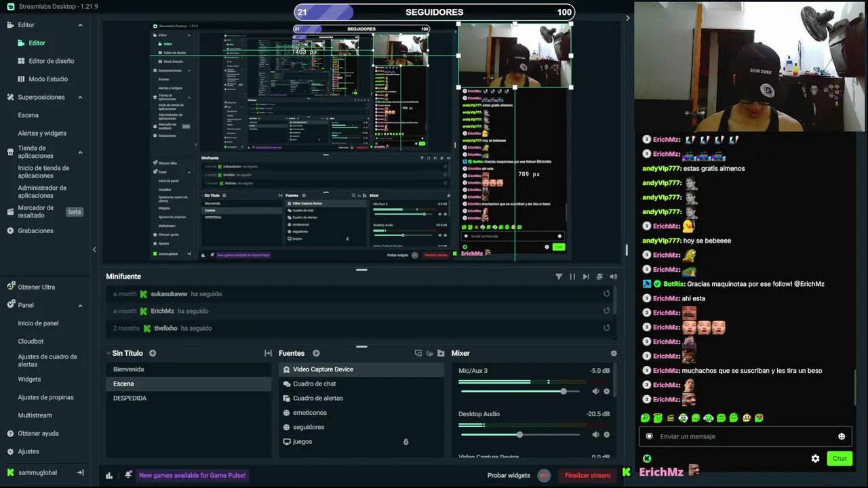Send message with the green Chat button

tap(840, 459)
